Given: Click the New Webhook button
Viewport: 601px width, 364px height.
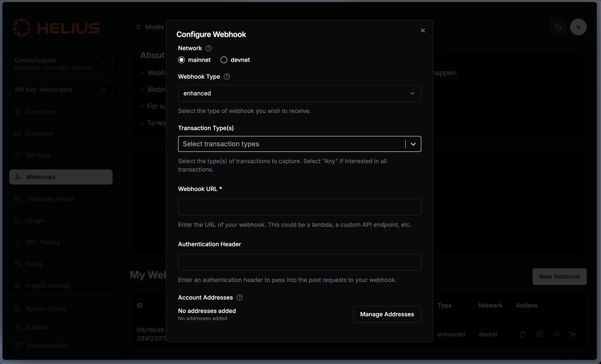Looking at the screenshot, I should click(x=559, y=277).
